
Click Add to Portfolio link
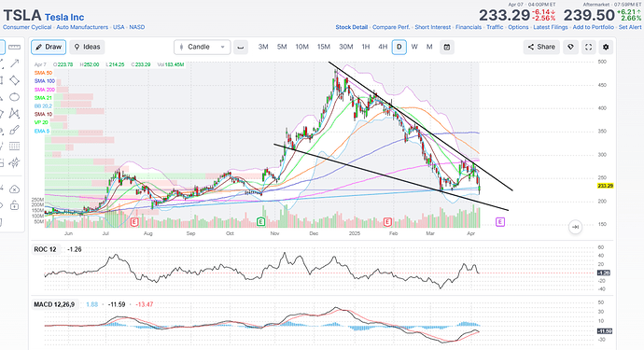pyautogui.click(x=594, y=27)
